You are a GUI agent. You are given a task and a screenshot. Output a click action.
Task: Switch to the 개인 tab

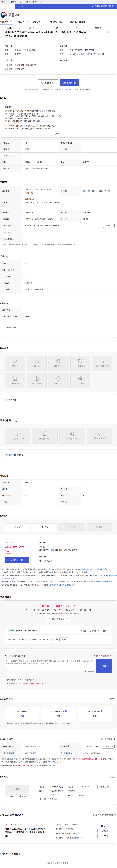coord(7,6)
